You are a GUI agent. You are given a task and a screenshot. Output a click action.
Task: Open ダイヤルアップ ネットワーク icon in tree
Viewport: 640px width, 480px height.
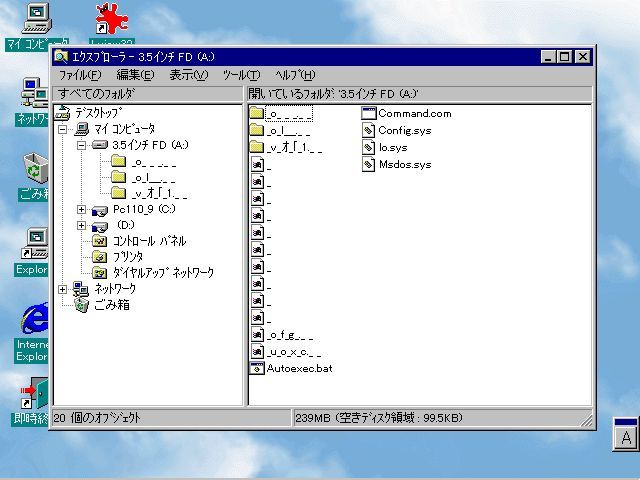tap(100, 272)
